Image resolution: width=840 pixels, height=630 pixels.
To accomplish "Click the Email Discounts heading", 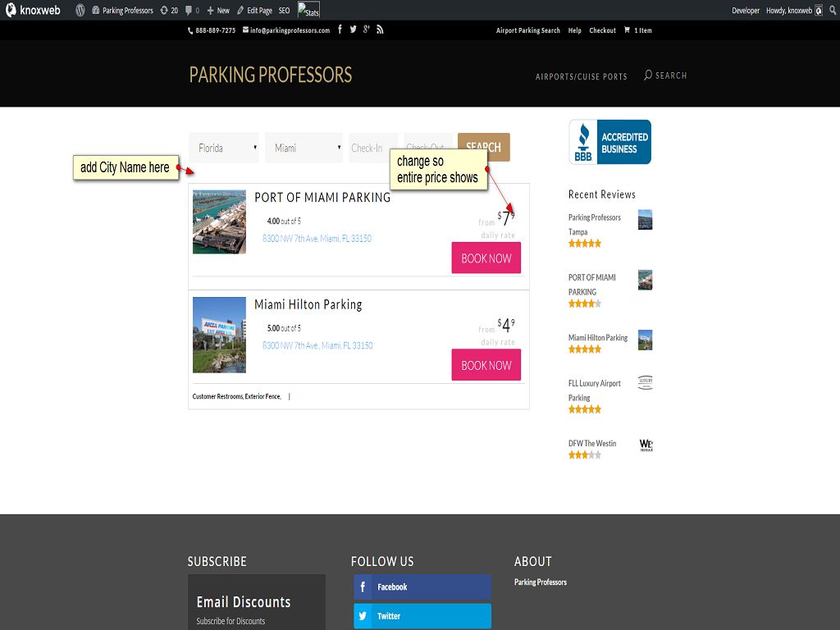I will (x=243, y=602).
